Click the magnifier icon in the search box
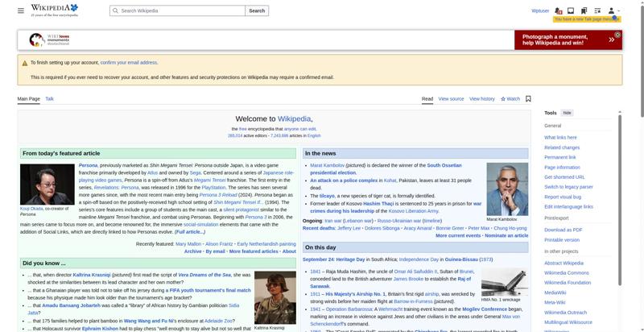The image size is (644, 332). click(x=115, y=10)
